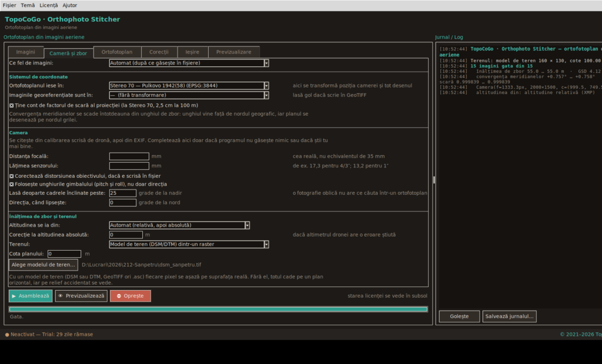Stop processing with the Oprește button
Image resolution: width=602 pixels, height=364 pixels.
coord(131,296)
